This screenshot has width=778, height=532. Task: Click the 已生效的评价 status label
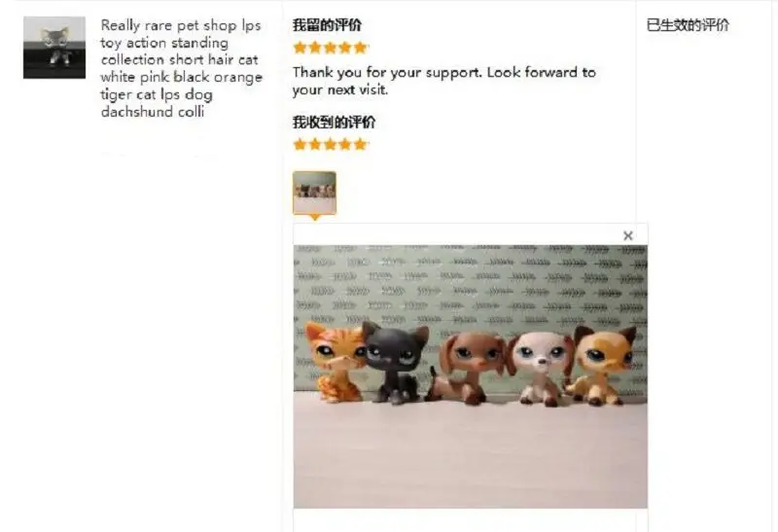pyautogui.click(x=688, y=25)
